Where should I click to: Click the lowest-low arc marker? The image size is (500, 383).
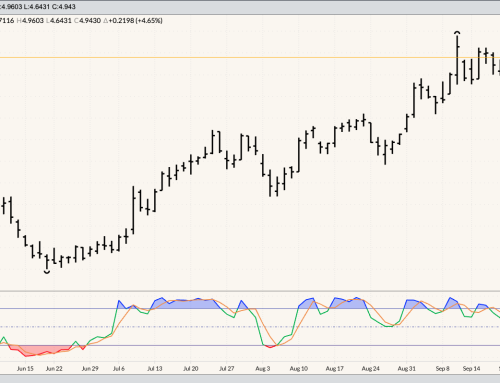pyautogui.click(x=47, y=272)
